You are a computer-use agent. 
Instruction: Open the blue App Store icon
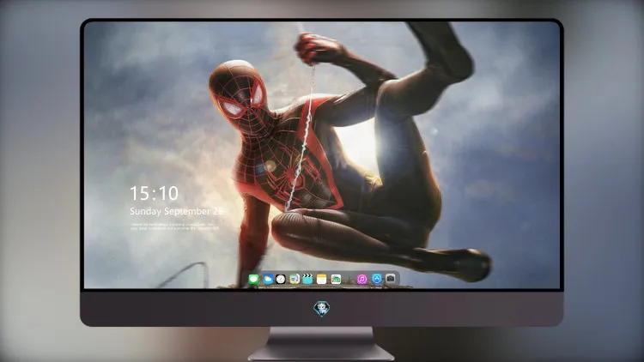pyautogui.click(x=377, y=279)
